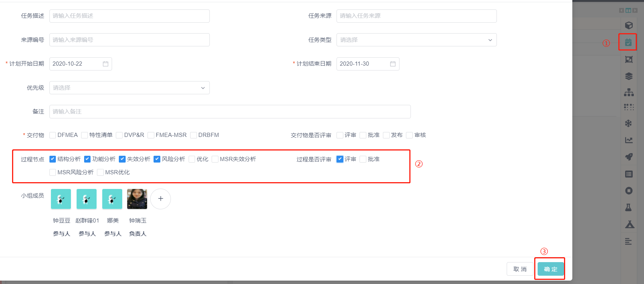644x284 pixels.
Task: Open the hierarchy tree structure icon
Action: (629, 92)
